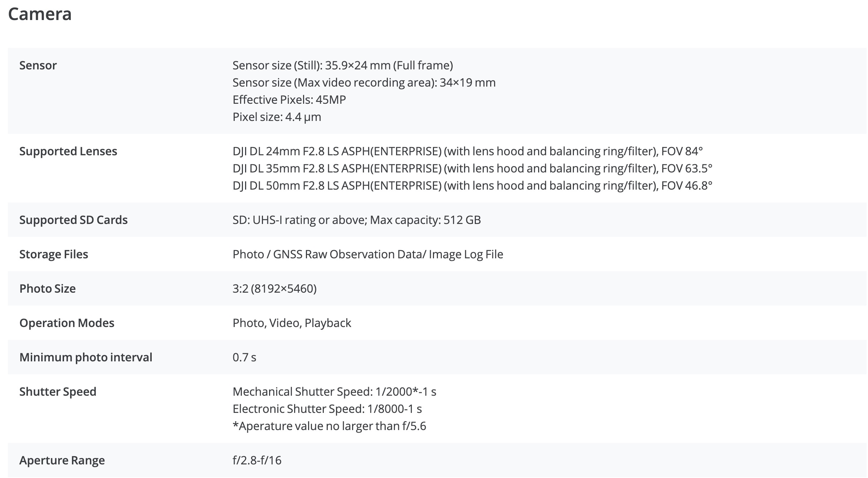Image resolution: width=868 pixels, height=478 pixels.
Task: Click the 3:2 (8192×5460) value
Action: (274, 289)
